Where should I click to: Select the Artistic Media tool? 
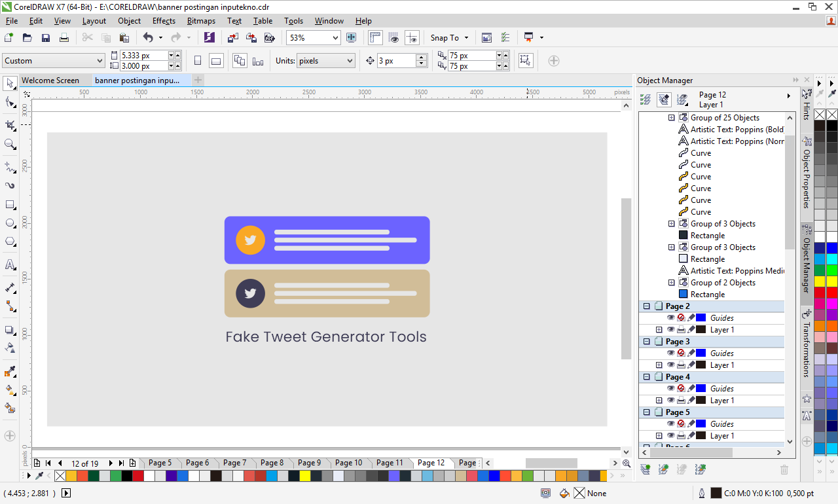pyautogui.click(x=10, y=185)
